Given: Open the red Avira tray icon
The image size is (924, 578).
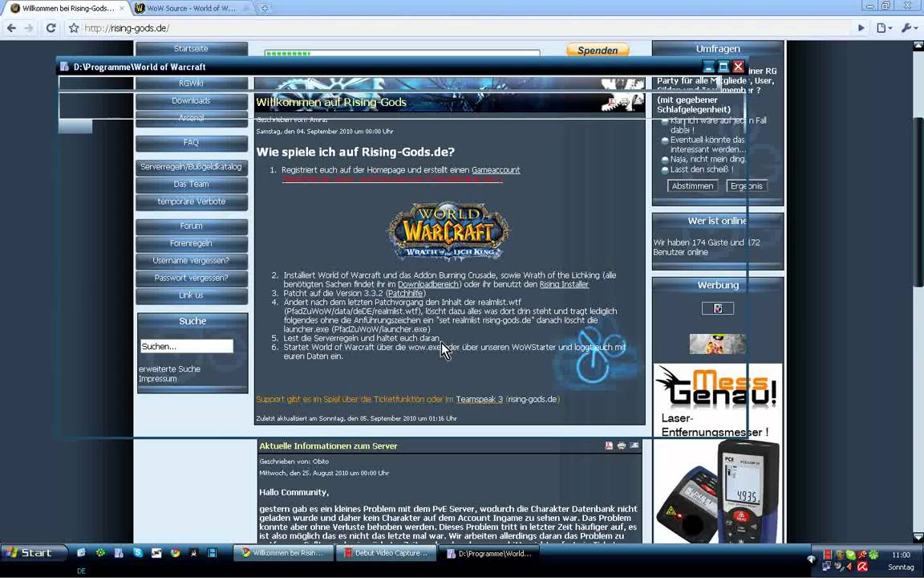Looking at the screenshot, I should [862, 566].
